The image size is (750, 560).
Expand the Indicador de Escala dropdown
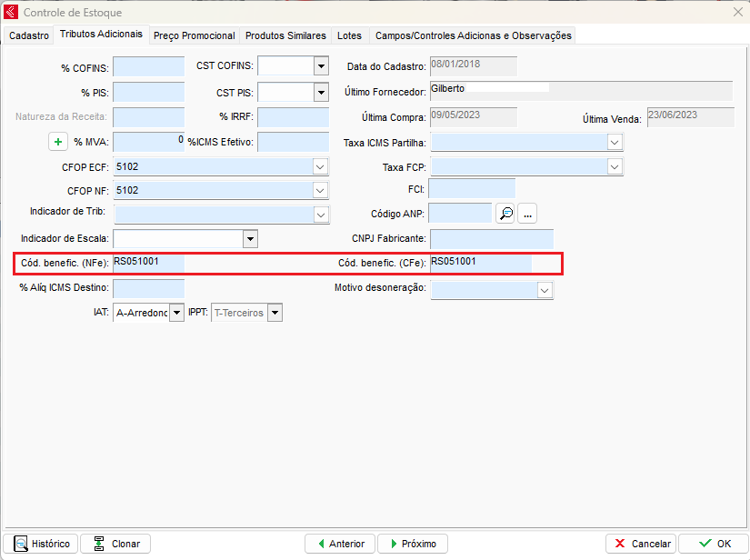point(250,238)
